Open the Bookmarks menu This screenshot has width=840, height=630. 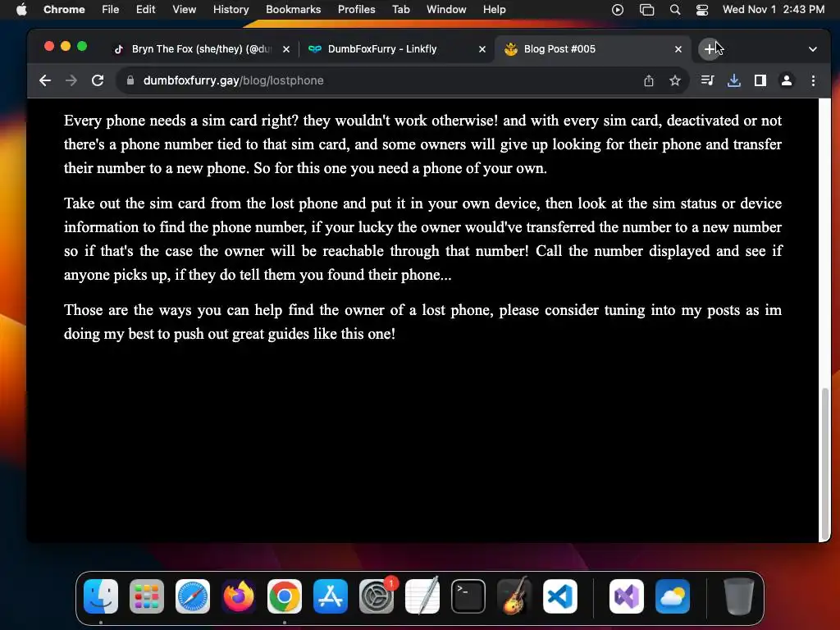pyautogui.click(x=294, y=10)
